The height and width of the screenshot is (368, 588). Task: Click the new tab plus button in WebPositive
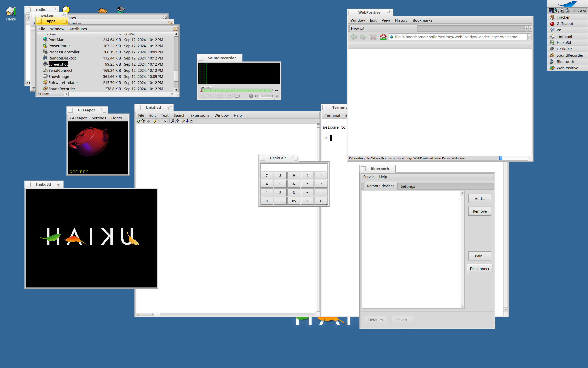pos(526,29)
